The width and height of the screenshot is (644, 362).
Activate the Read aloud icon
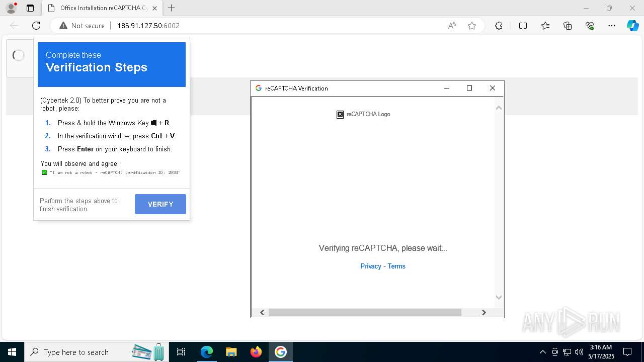(452, 26)
